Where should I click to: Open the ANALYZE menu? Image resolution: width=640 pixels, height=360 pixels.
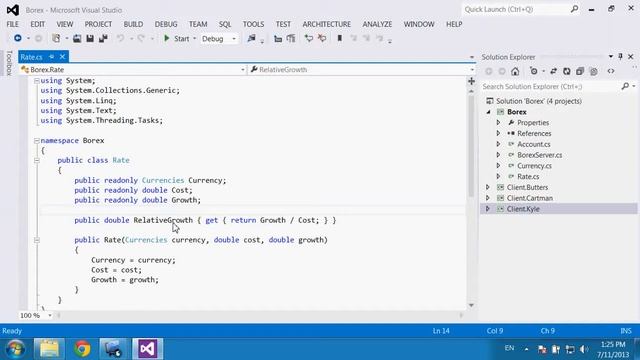click(377, 24)
